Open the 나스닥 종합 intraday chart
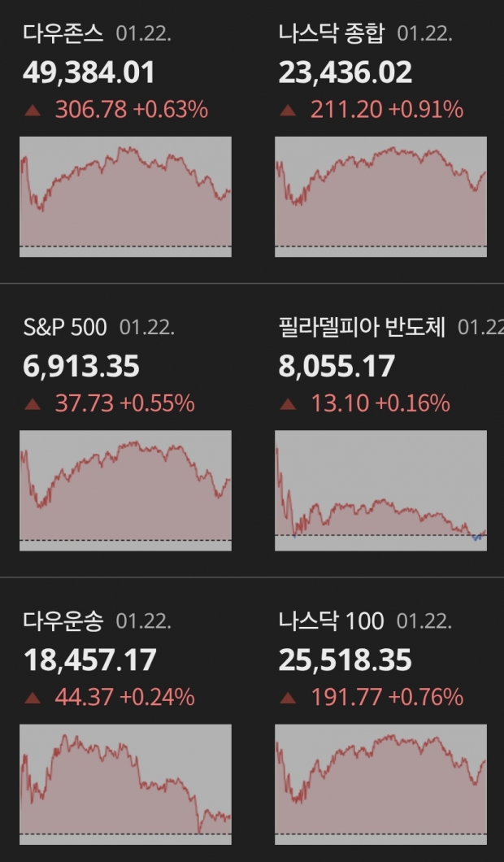Viewport: 504px width, 862px height. click(380, 196)
